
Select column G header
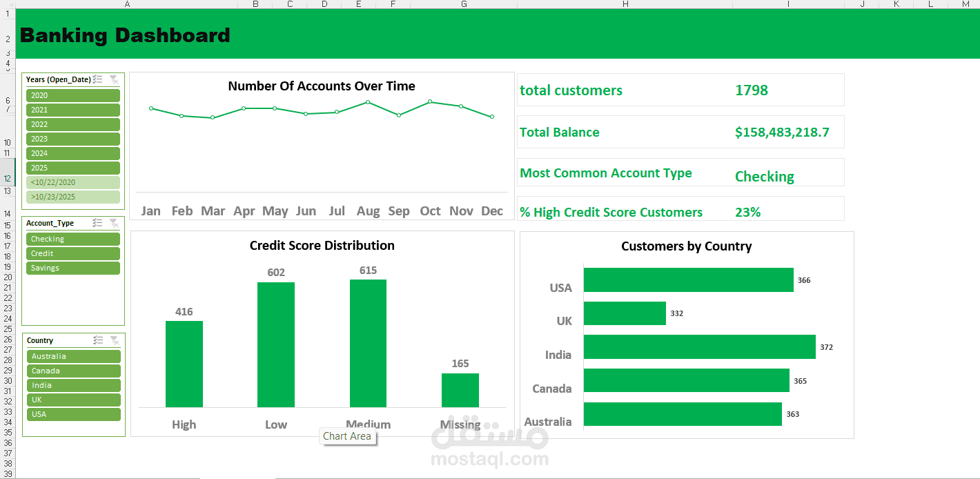click(x=464, y=4)
